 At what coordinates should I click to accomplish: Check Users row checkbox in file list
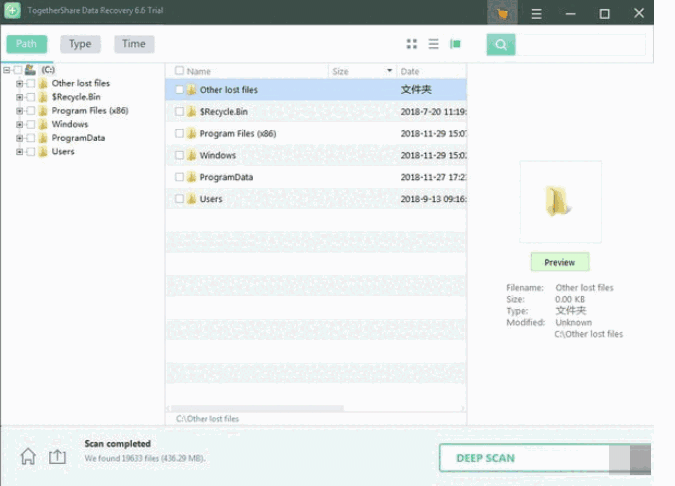point(180,198)
